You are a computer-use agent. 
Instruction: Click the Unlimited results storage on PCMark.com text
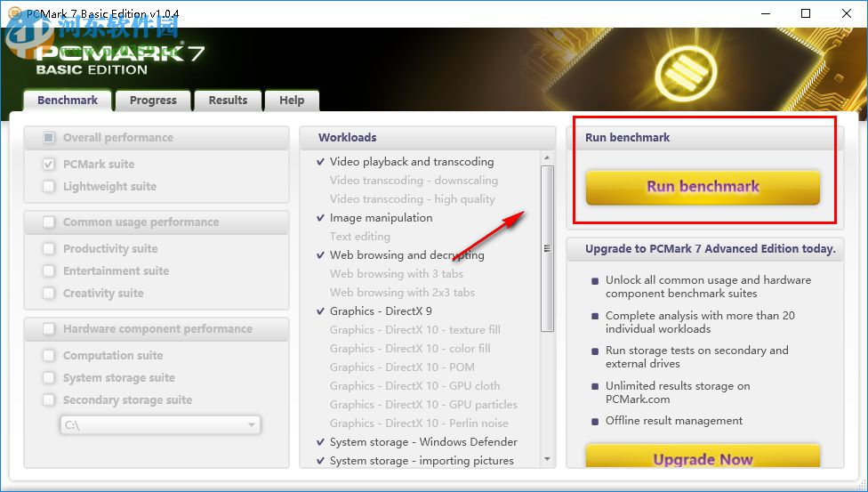click(x=678, y=392)
